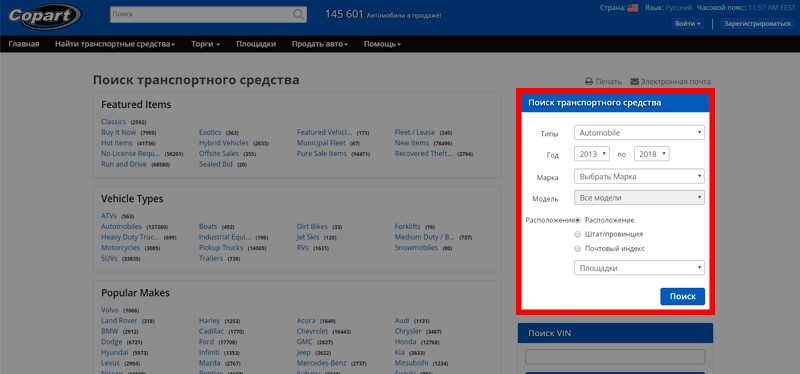Viewport: 800px width, 374px height.
Task: Click the blue Поиск button
Action: [x=683, y=296]
